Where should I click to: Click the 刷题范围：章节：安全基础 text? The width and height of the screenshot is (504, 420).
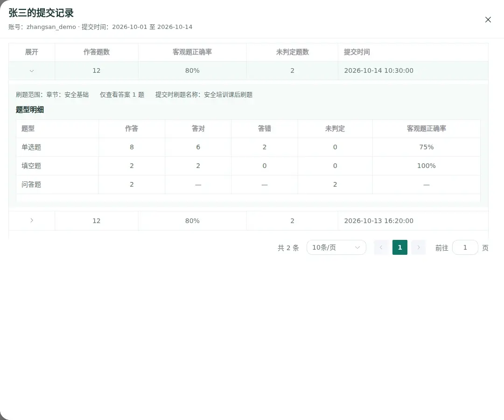coord(52,94)
